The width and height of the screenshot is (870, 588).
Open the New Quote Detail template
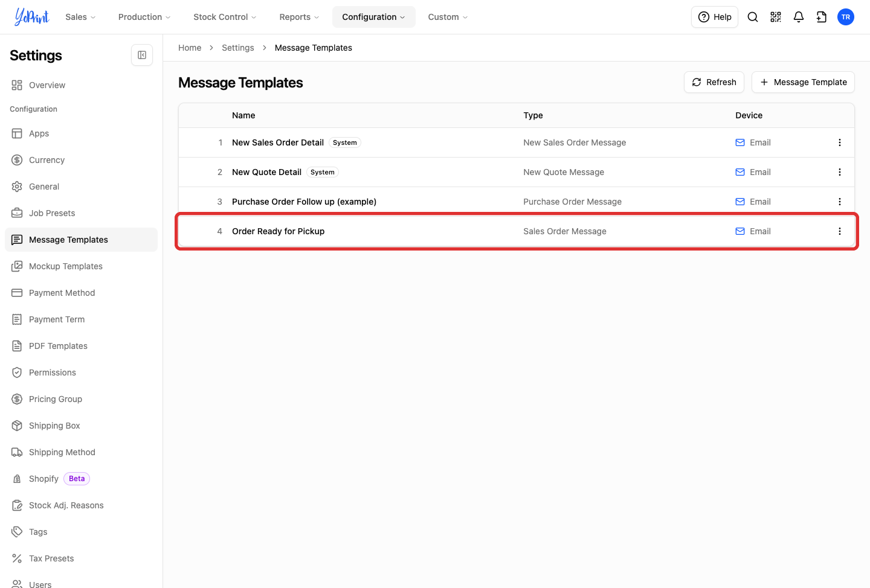266,172
